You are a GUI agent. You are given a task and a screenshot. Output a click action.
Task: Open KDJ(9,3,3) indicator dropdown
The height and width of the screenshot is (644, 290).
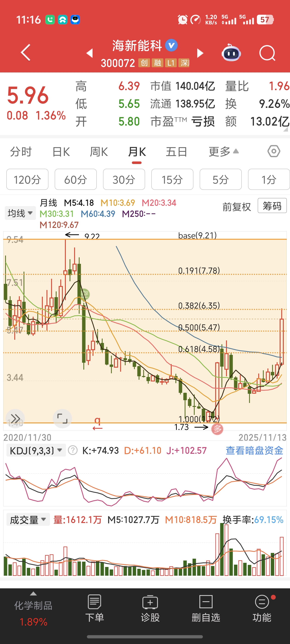click(x=36, y=450)
